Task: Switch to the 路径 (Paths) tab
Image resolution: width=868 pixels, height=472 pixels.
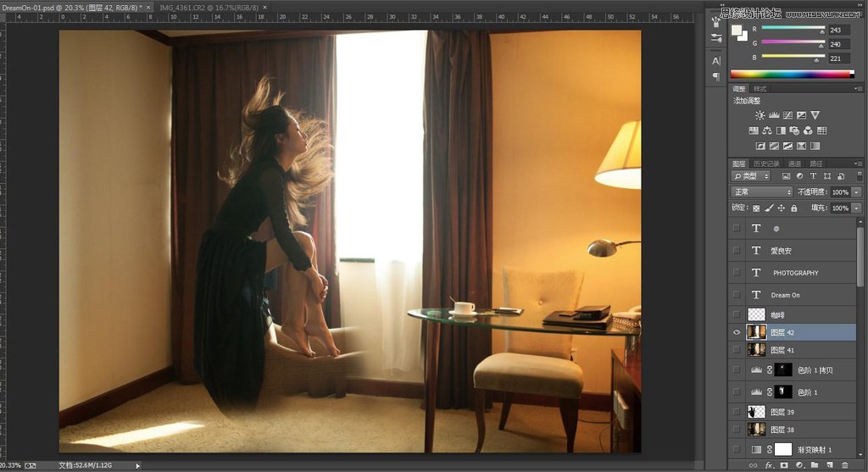Action: click(816, 164)
